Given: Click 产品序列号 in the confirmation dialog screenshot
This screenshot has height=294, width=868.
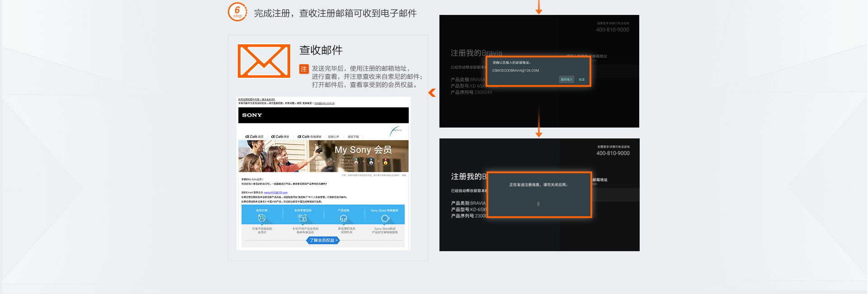Looking at the screenshot, I should coord(471,92).
